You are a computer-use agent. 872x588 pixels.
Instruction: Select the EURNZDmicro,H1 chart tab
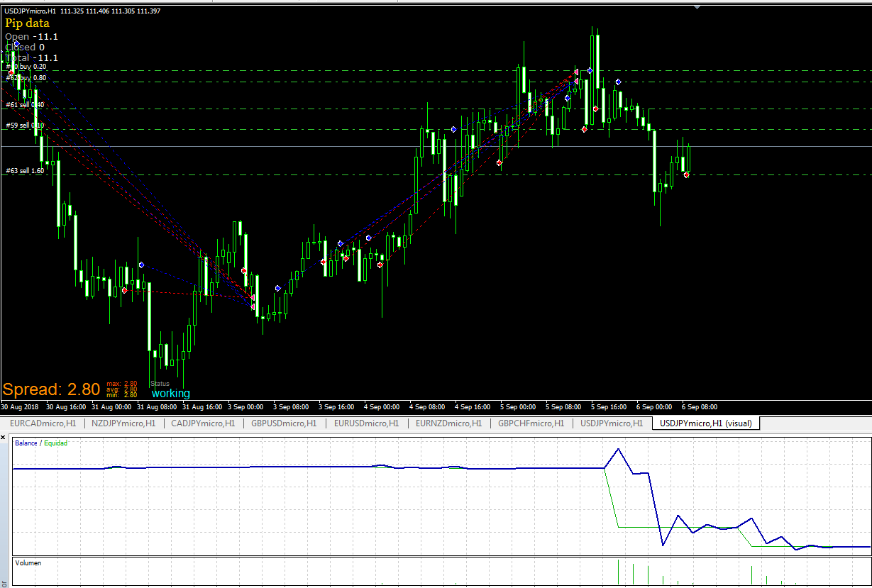point(448,423)
